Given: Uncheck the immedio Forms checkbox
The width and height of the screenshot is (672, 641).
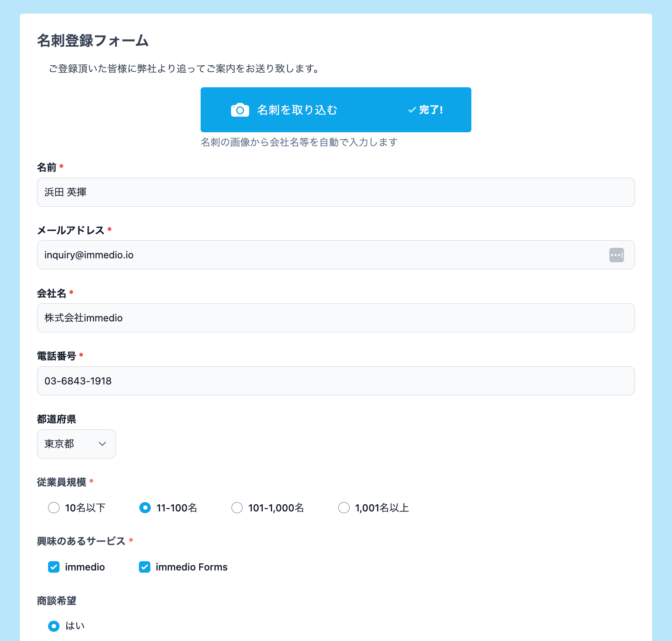Looking at the screenshot, I should tap(145, 567).
